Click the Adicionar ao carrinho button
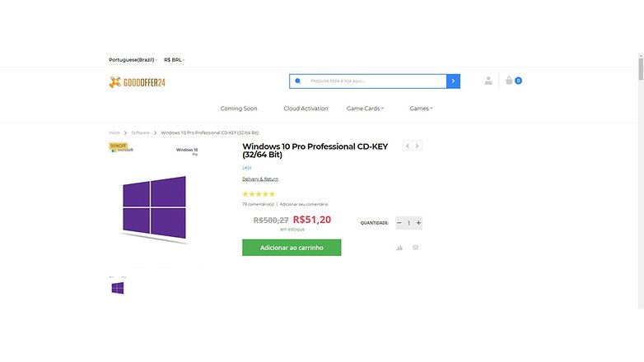 292,248
